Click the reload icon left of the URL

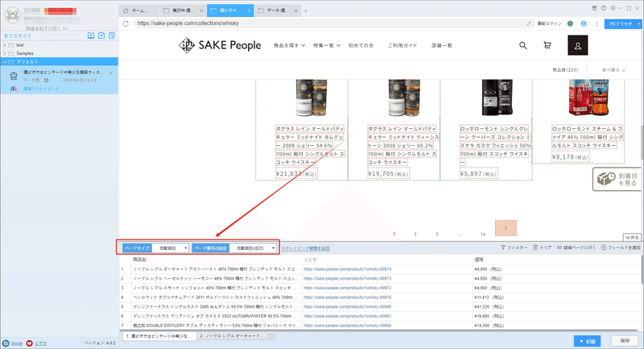point(126,23)
